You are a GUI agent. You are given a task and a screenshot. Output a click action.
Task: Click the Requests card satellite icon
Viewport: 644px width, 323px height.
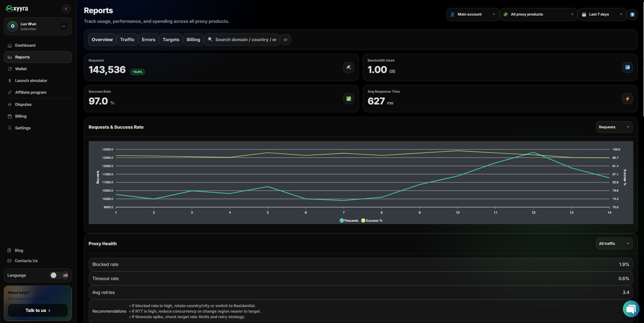(x=348, y=67)
